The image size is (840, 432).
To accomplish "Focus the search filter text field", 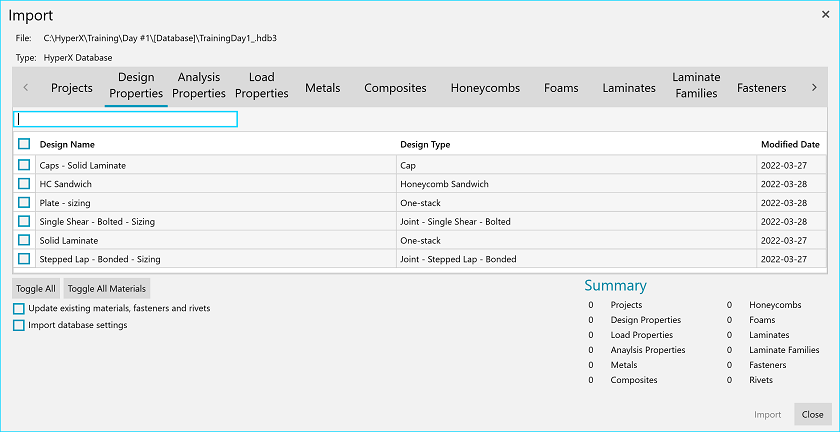I will click(x=125, y=119).
